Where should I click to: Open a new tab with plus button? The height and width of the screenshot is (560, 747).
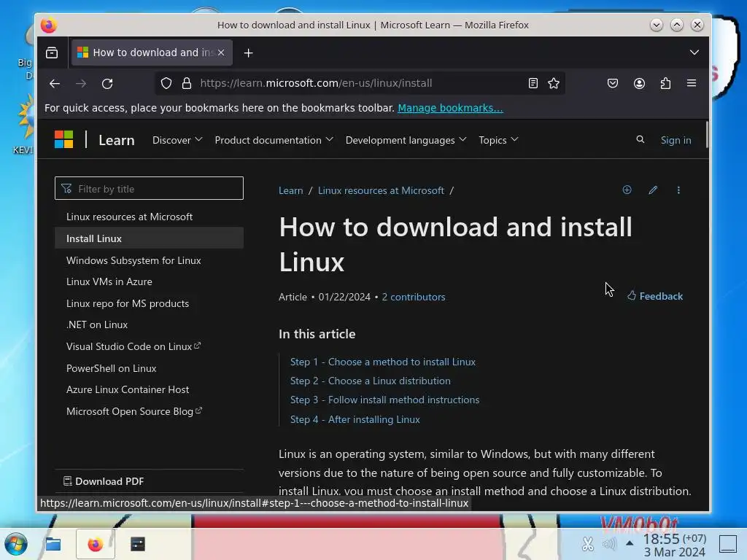point(248,52)
